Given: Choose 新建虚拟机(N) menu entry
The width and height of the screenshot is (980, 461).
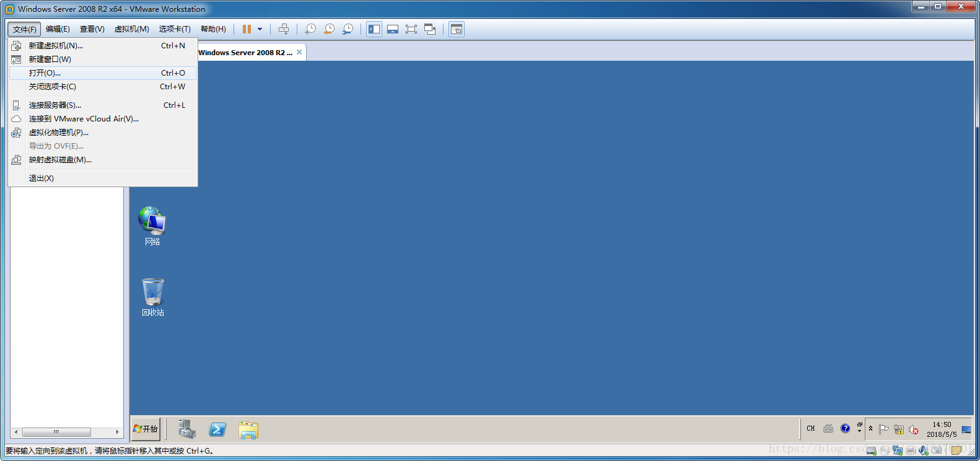Looking at the screenshot, I should (103, 46).
